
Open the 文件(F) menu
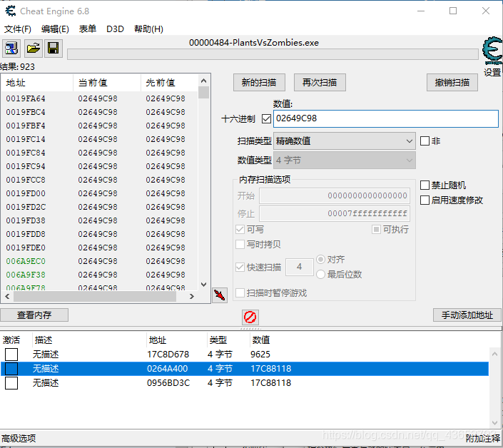click(x=18, y=29)
